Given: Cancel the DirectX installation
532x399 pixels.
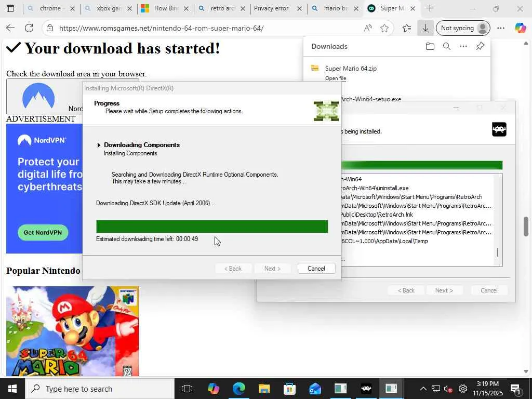Looking at the screenshot, I should click(x=316, y=269).
